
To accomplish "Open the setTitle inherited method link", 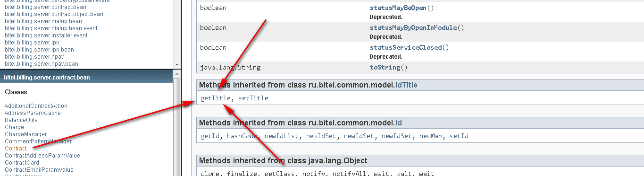I will click(253, 98).
